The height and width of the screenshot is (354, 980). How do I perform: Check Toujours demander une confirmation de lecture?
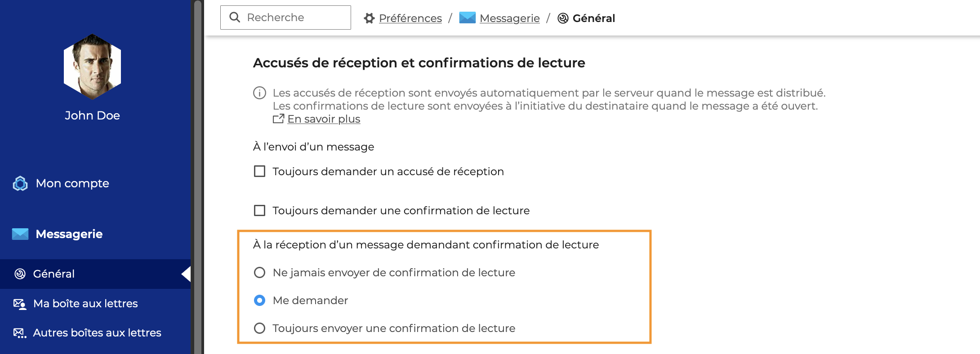tap(259, 211)
